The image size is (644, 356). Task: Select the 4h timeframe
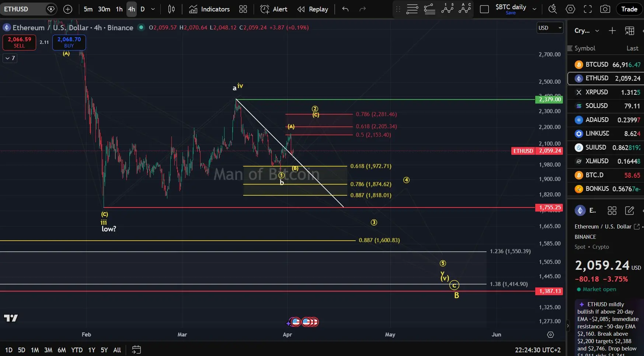pyautogui.click(x=132, y=9)
